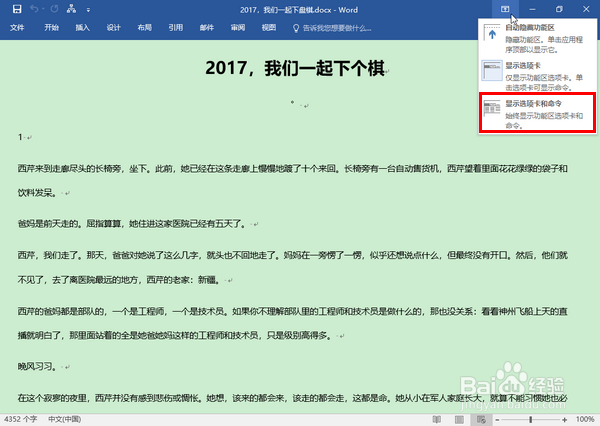Switch to the 插入 tab

82,28
